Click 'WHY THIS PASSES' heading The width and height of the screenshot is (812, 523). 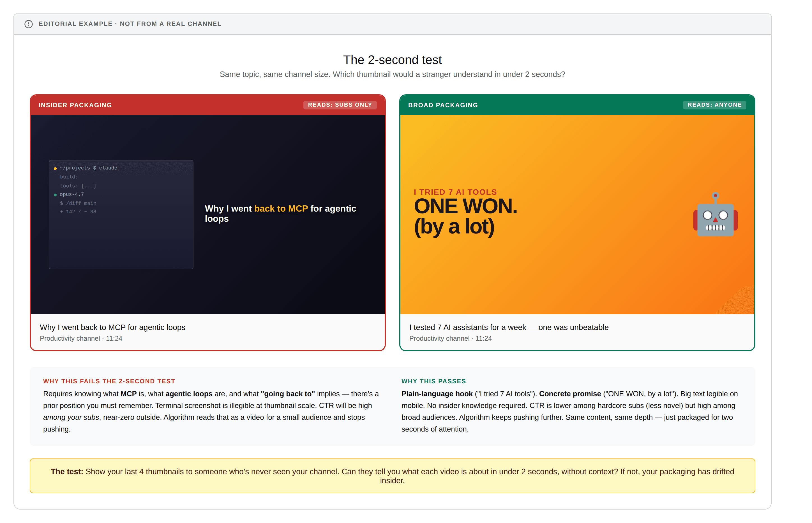[433, 381]
